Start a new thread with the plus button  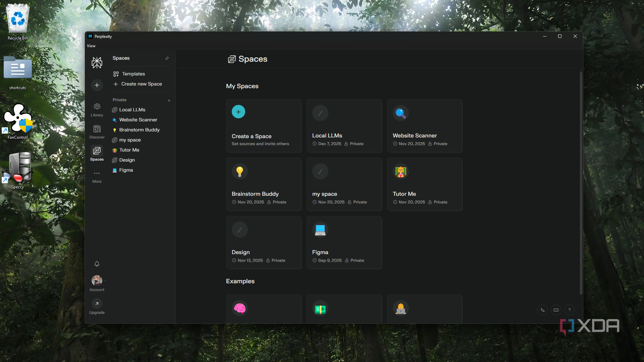(97, 85)
